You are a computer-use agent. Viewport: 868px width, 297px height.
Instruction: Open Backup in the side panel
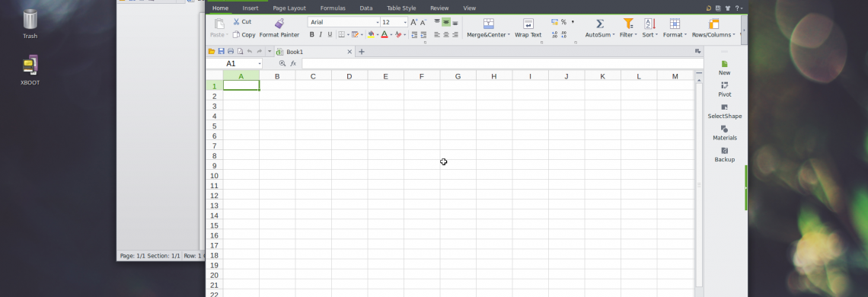(725, 155)
